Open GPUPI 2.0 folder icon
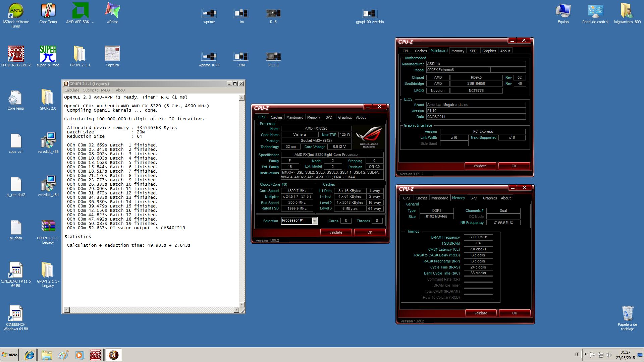 (48, 100)
